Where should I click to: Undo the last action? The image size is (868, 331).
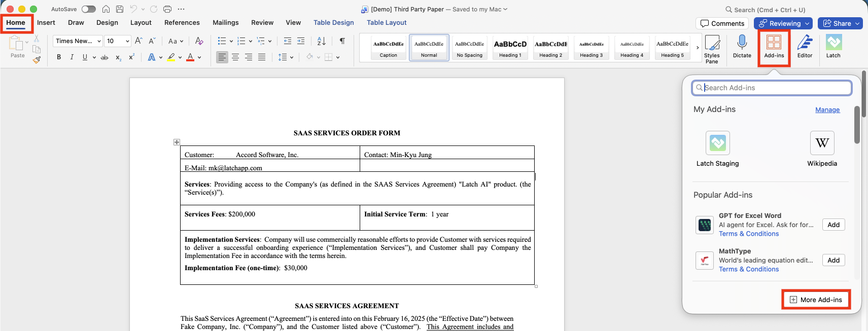tap(133, 9)
